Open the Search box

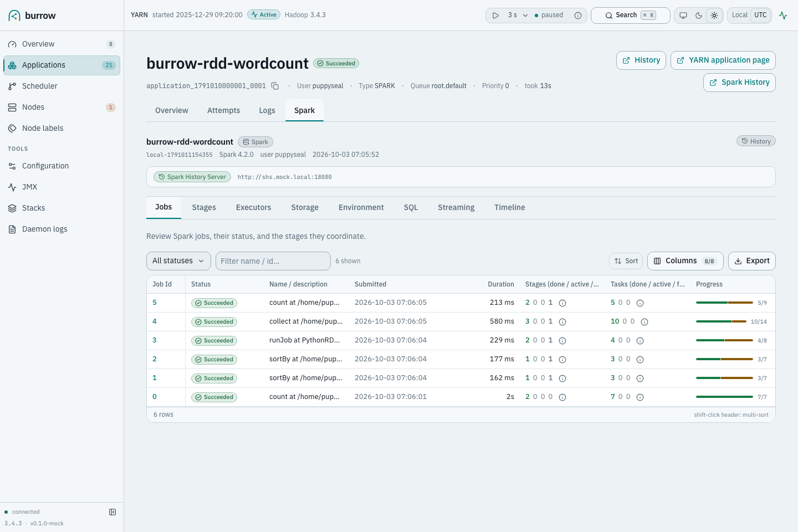point(631,16)
